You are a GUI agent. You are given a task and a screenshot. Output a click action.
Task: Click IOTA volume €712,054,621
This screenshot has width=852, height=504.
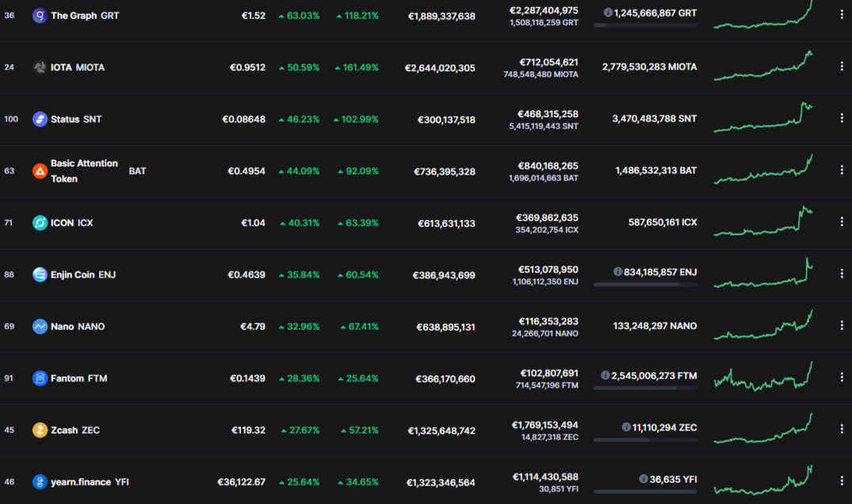point(548,62)
